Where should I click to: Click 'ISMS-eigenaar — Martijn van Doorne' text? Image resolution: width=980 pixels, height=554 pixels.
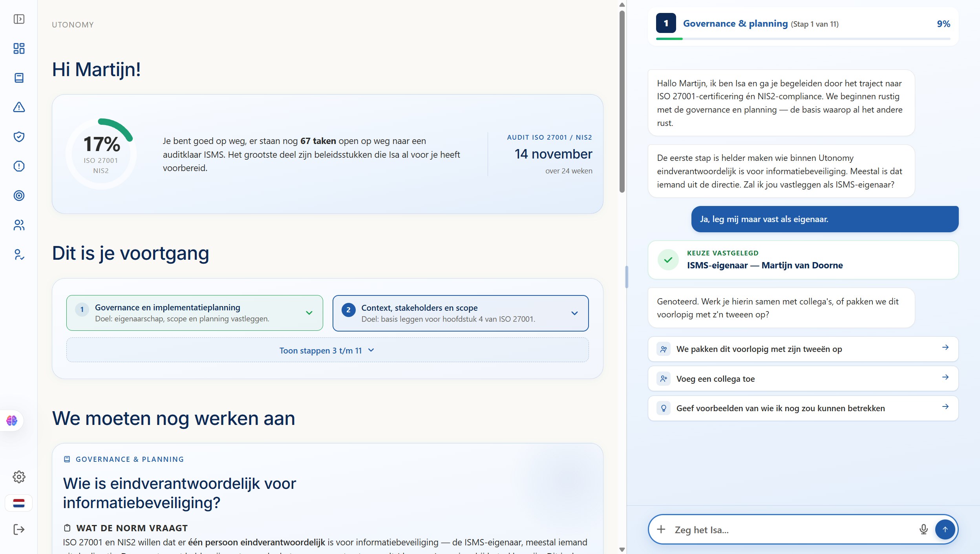(x=764, y=265)
